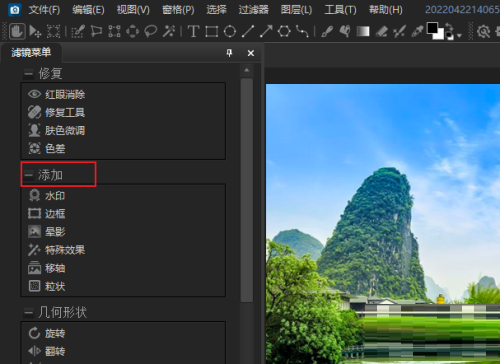The image size is (500, 364).
Task: Choose the Rectangle shape tool
Action: 212,31
